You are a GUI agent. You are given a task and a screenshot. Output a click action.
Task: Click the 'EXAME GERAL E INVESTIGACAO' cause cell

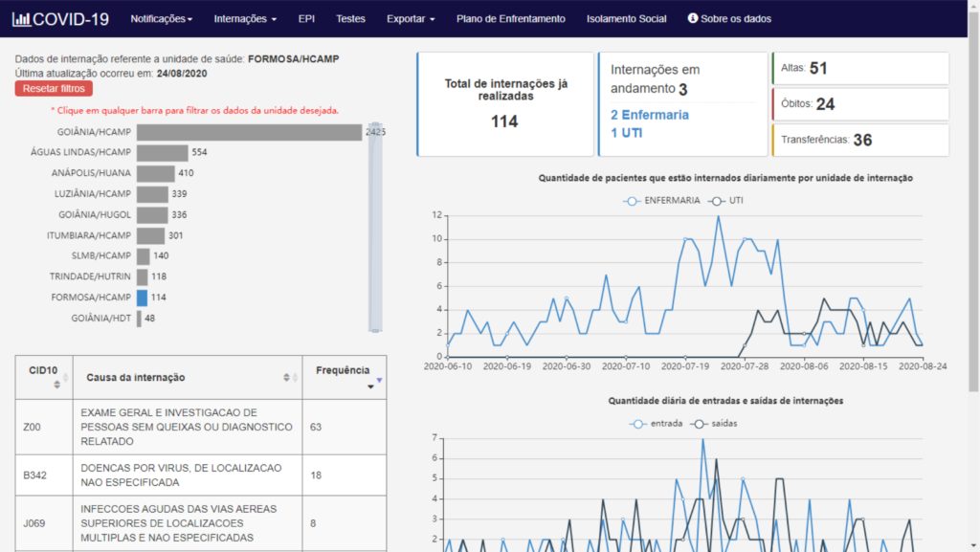188,427
